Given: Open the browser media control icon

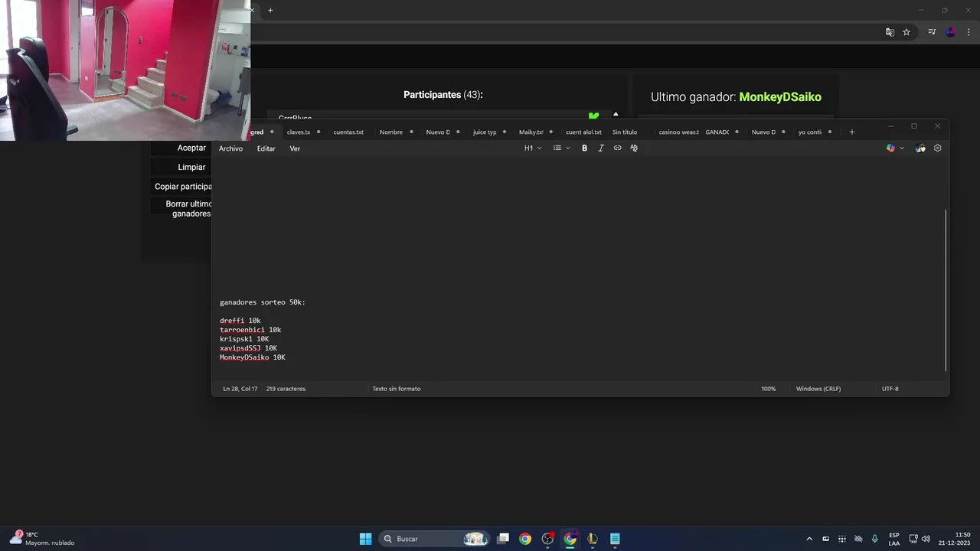Looking at the screenshot, I should pos(932,32).
